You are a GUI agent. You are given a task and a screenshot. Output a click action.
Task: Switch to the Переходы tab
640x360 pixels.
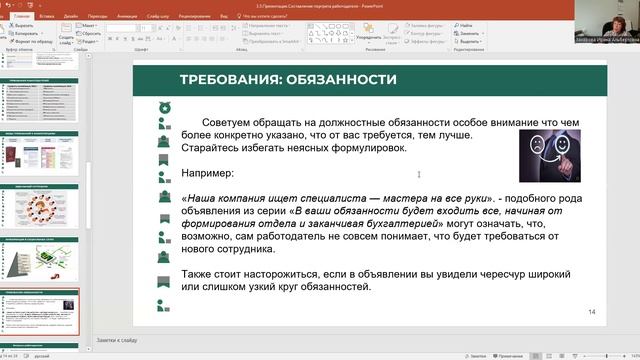point(98,16)
